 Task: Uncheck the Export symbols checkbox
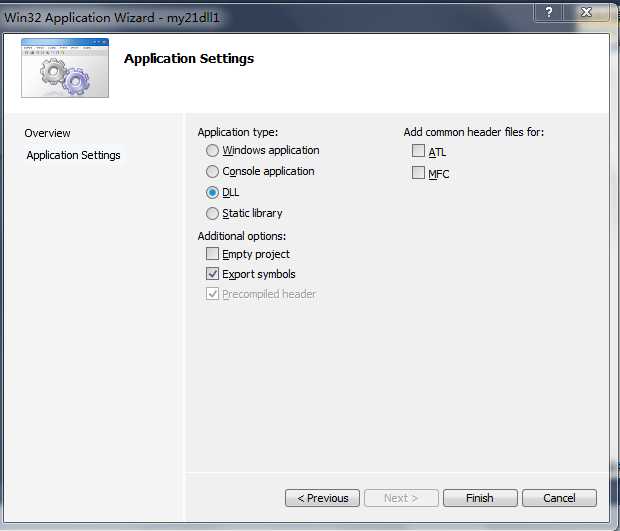[x=212, y=274]
